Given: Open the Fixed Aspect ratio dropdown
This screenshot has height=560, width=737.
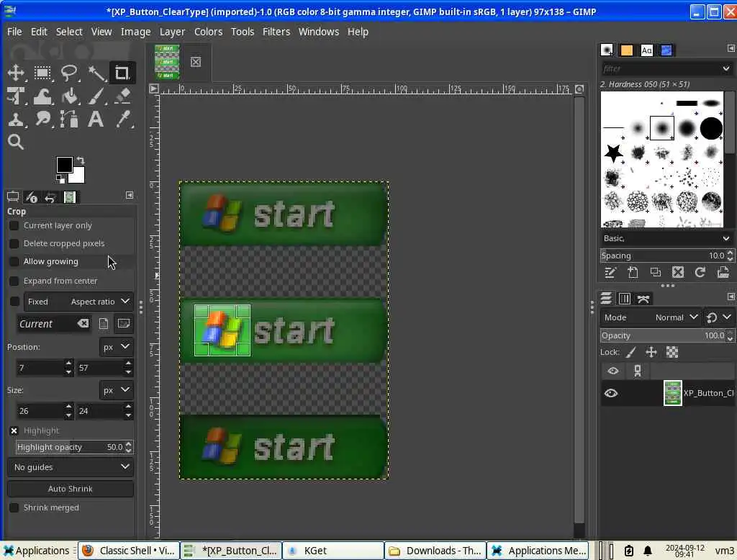Looking at the screenshot, I should click(x=78, y=302).
